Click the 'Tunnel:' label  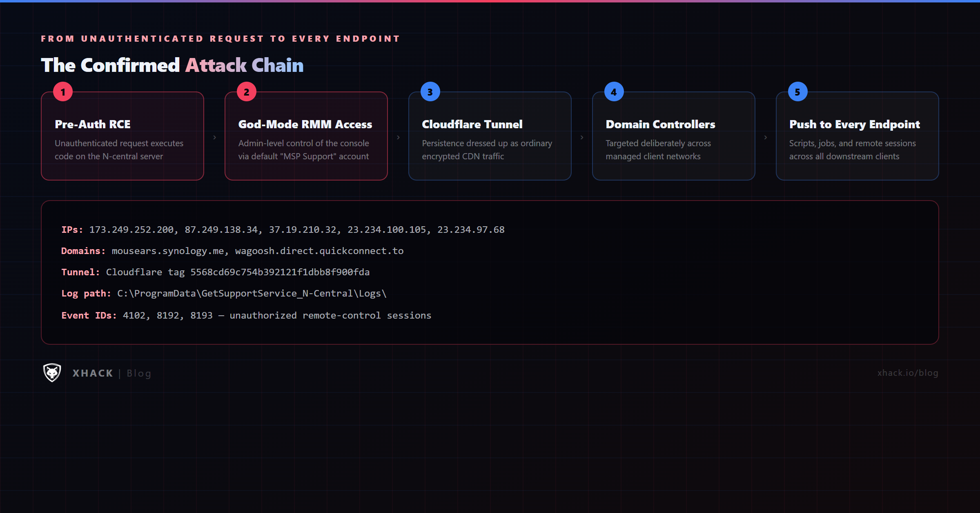pos(80,272)
